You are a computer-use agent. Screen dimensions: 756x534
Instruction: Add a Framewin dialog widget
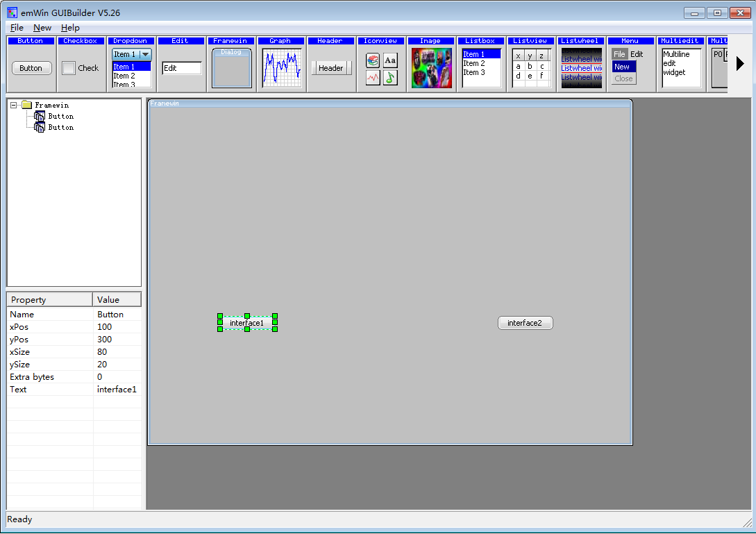(x=231, y=64)
